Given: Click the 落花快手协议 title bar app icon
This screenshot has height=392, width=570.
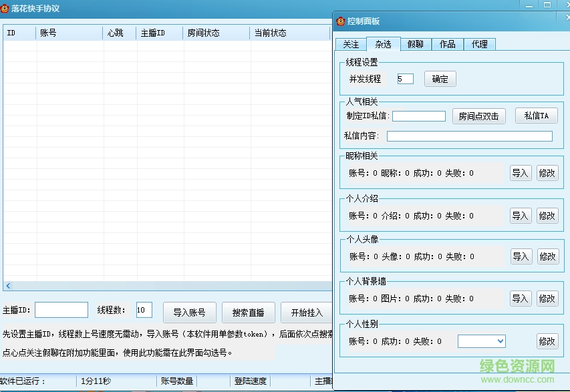Looking at the screenshot, I should click(7, 7).
